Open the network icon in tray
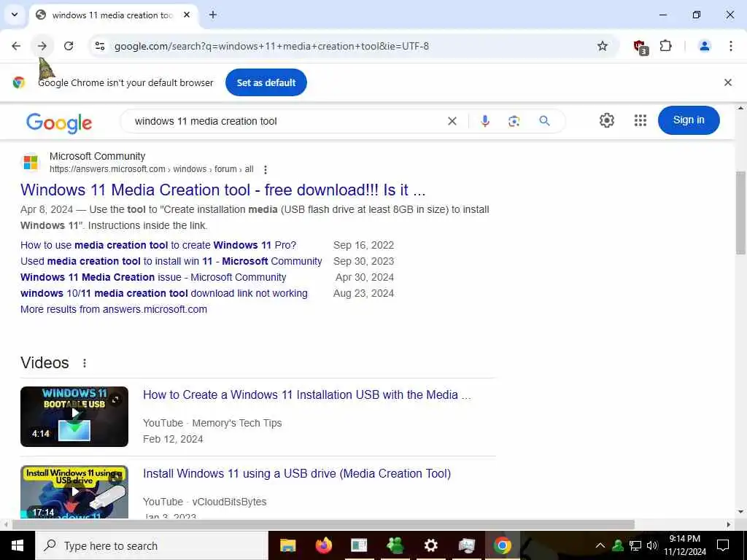Viewport: 747px width, 560px height. [635, 545]
